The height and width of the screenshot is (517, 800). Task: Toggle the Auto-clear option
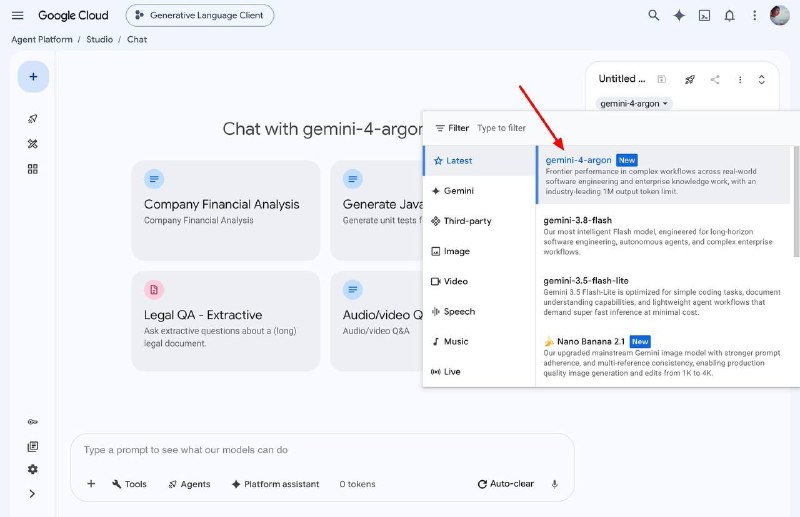(x=506, y=484)
